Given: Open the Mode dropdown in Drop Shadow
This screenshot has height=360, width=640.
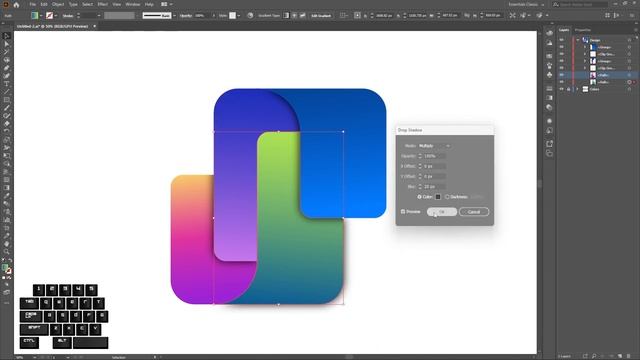Looking at the screenshot, I should pyautogui.click(x=434, y=146).
